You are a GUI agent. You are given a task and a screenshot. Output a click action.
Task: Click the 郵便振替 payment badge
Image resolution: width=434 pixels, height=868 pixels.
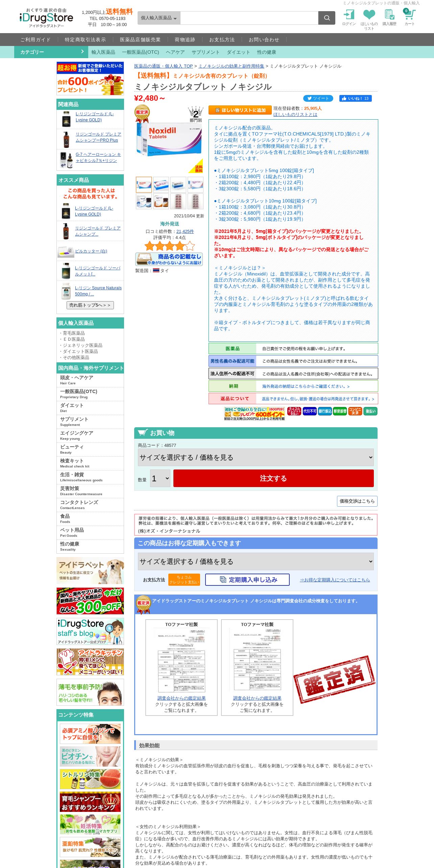pyautogui.click(x=340, y=411)
